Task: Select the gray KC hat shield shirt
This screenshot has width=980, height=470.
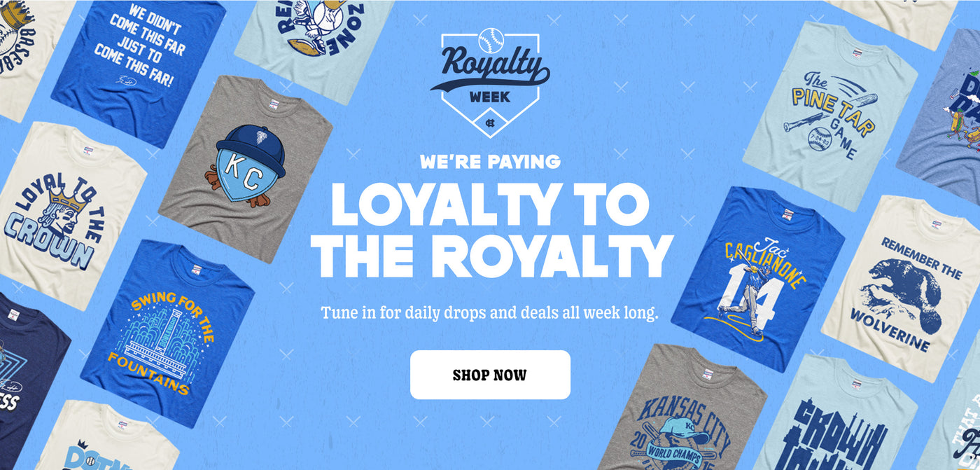Action: coord(245,170)
